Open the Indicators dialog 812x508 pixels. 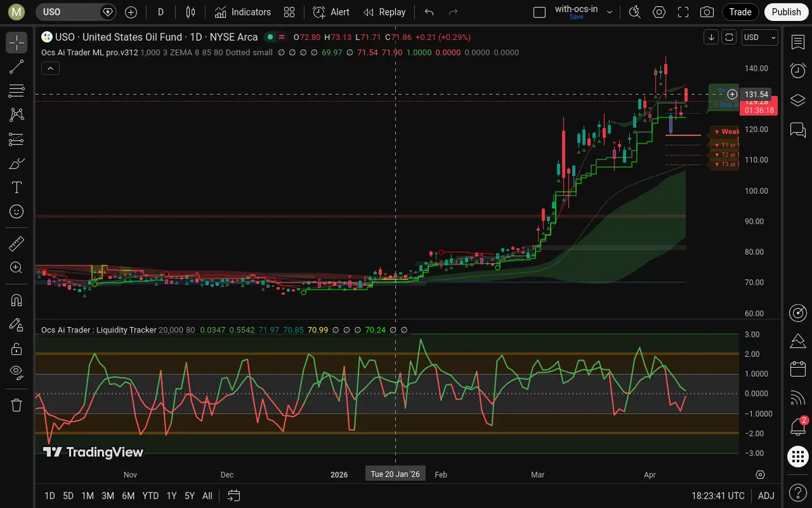tap(243, 12)
